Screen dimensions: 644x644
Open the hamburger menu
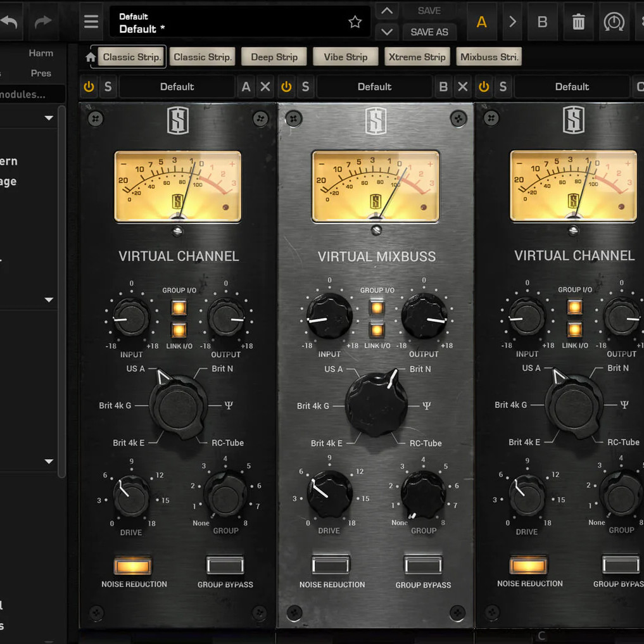click(91, 22)
